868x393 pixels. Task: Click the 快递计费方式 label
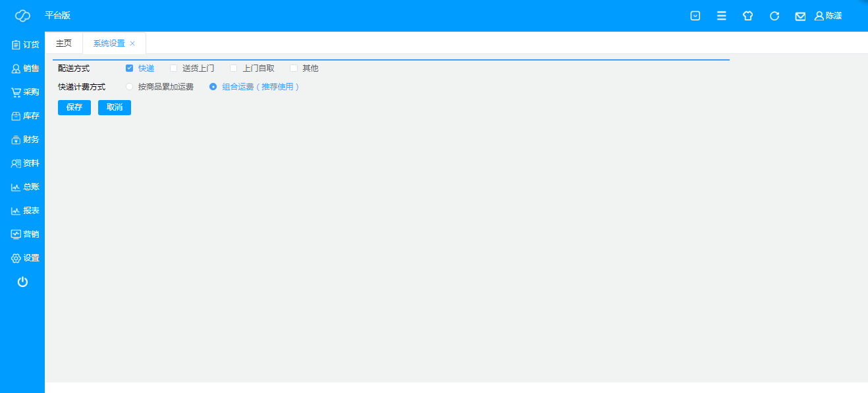click(x=82, y=86)
